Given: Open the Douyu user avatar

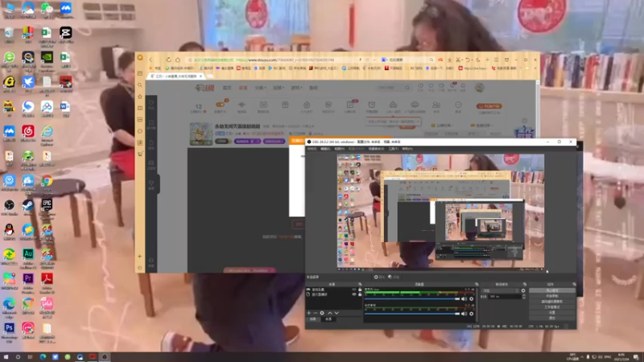Looking at the screenshot, I should tap(479, 88).
